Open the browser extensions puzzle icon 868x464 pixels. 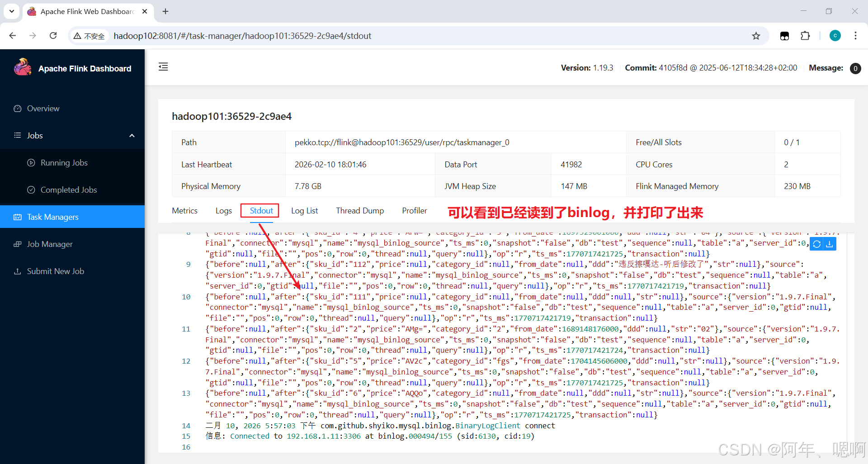tap(805, 36)
